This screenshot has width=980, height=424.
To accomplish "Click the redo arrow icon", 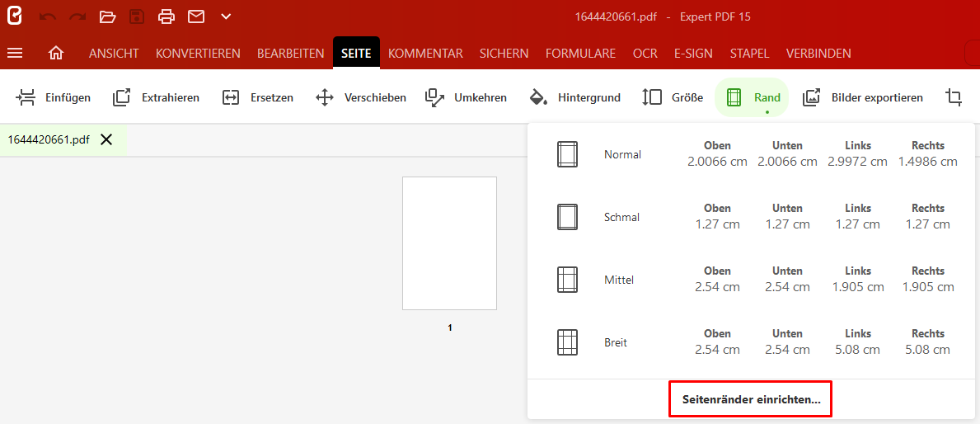I will coord(77,16).
